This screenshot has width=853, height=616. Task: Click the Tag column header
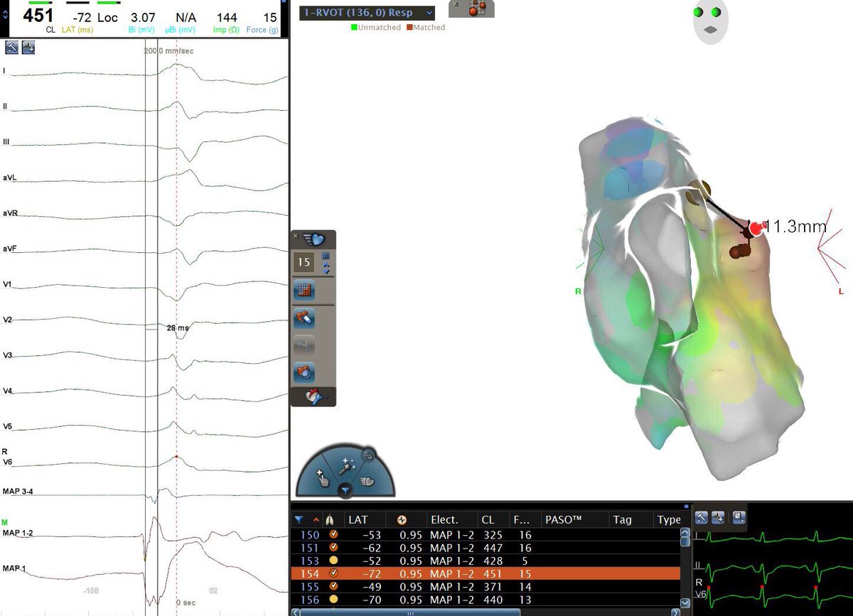(x=622, y=519)
